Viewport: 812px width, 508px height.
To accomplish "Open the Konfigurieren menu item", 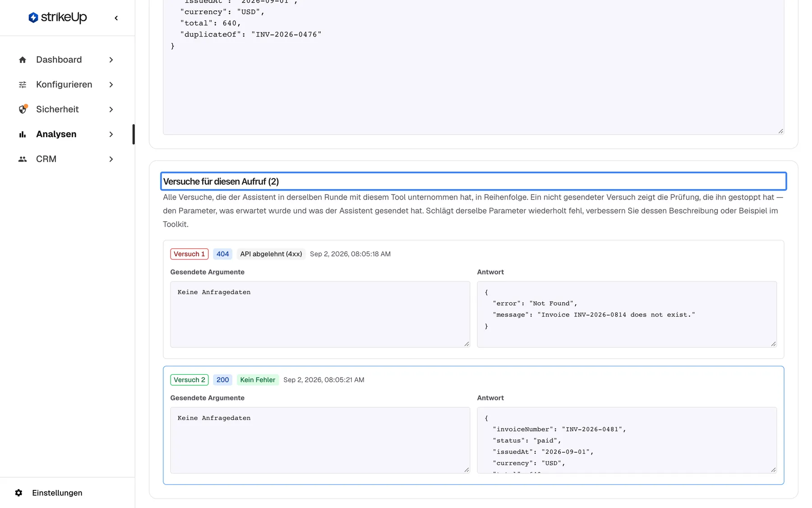I will (x=66, y=84).
